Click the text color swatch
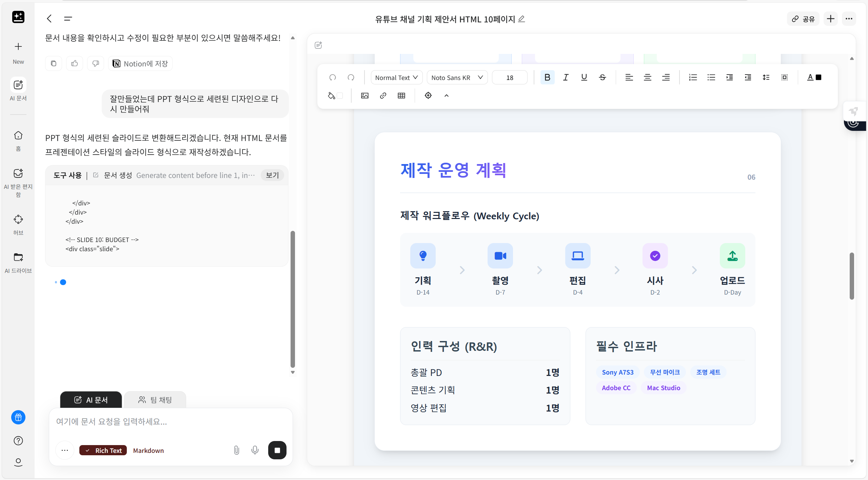Screen dimensions: 868x480 (x=818, y=78)
